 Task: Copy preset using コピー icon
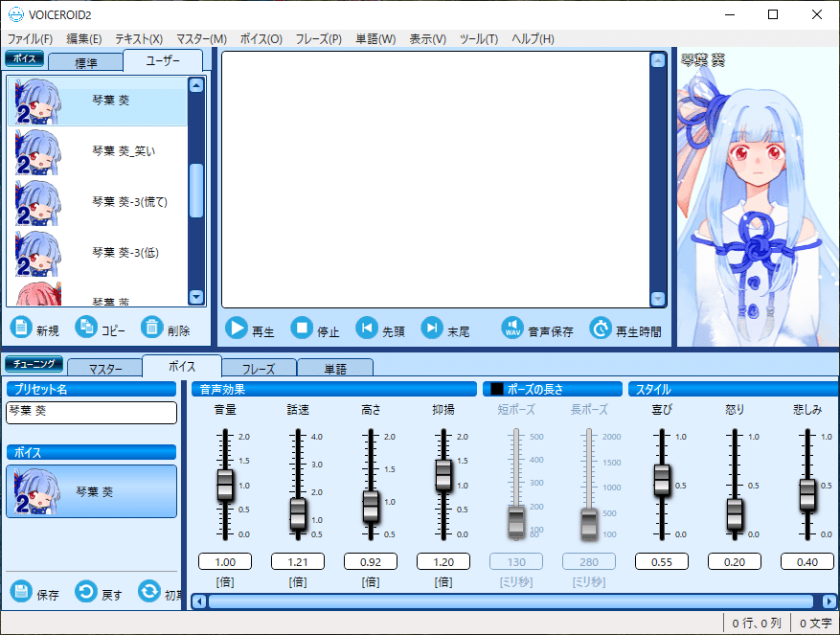click(x=85, y=327)
